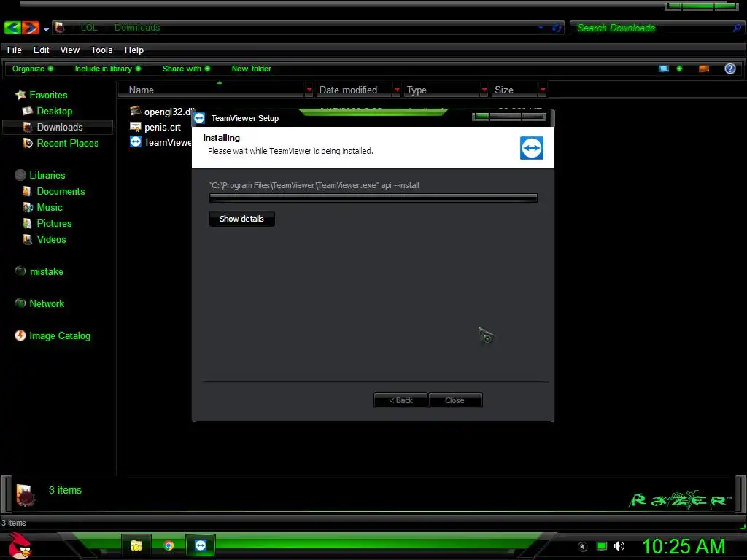
Task: Click the search magnifier icon
Action: coord(738,28)
